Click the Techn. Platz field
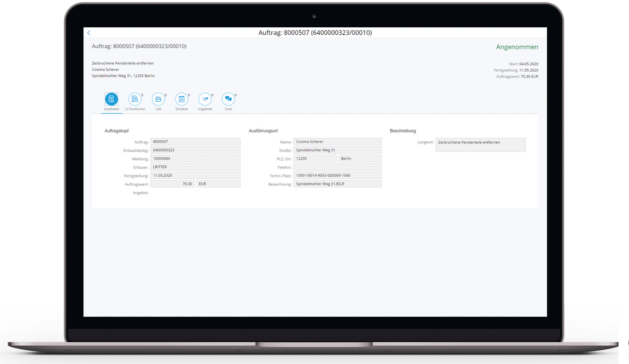Viewport: 629px width, 364px height. point(337,175)
